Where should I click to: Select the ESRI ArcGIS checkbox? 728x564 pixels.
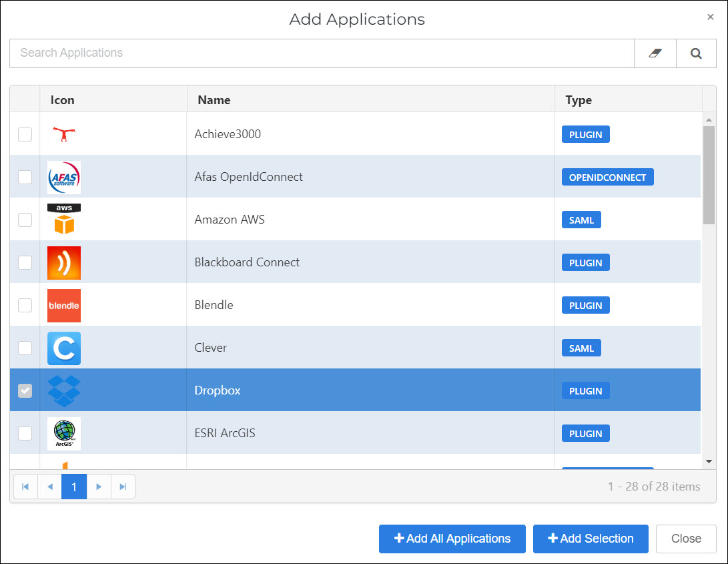(25, 433)
